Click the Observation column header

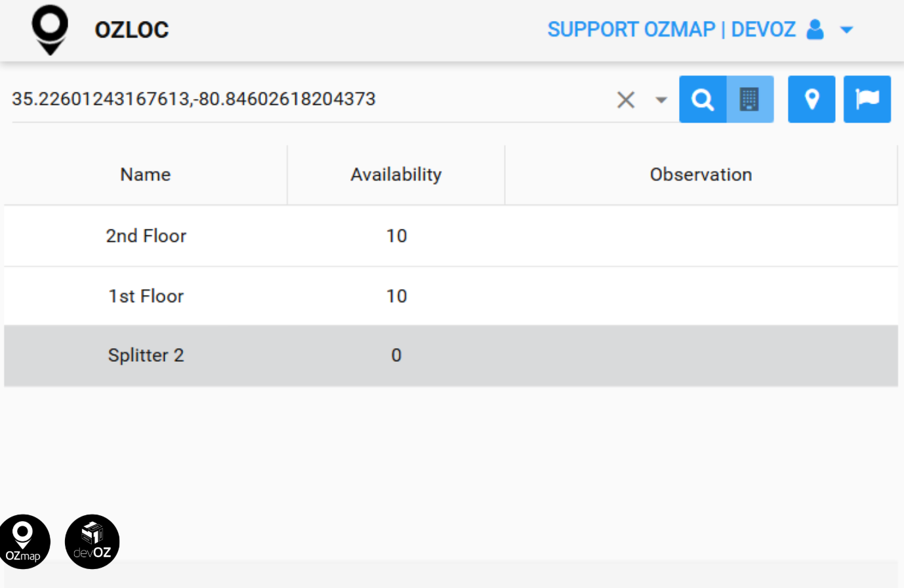(701, 174)
